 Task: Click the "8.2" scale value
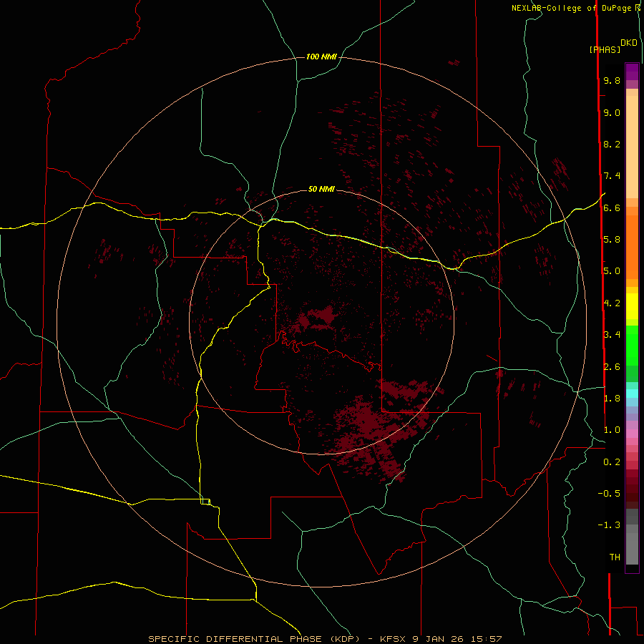tap(612, 144)
